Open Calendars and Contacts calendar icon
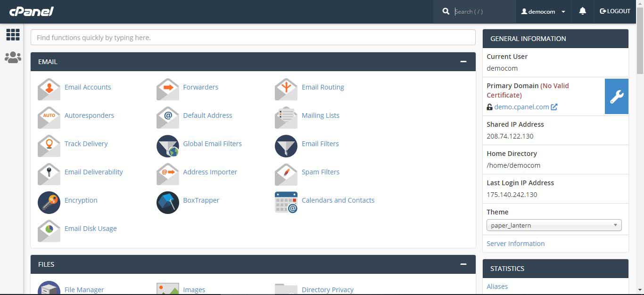The height and width of the screenshot is (295, 644). pyautogui.click(x=286, y=202)
